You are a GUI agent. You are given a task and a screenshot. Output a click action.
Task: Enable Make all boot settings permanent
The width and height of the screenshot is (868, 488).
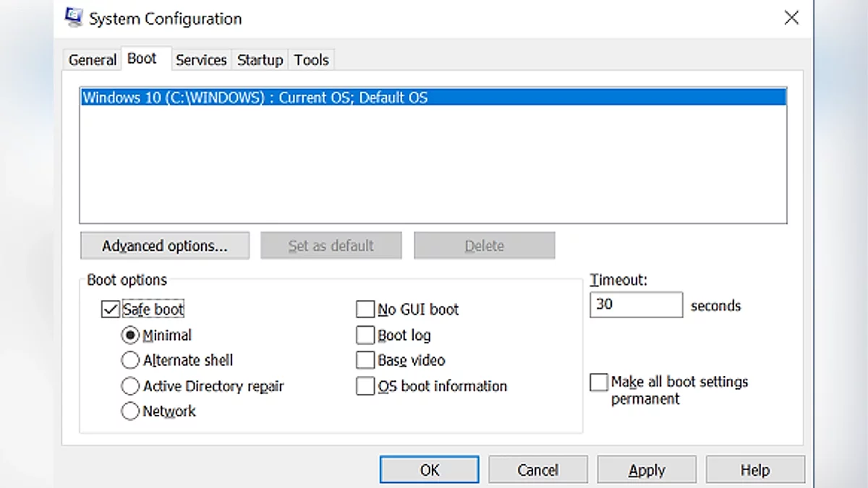coord(599,382)
